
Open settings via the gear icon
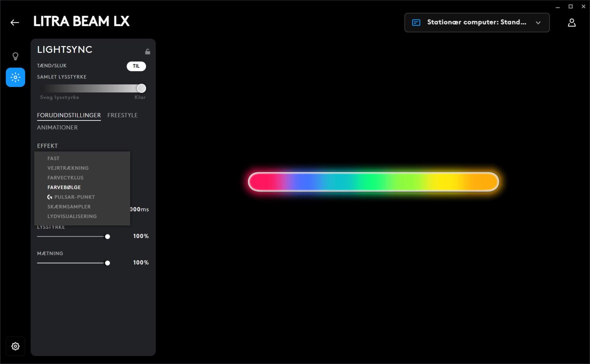(x=15, y=346)
